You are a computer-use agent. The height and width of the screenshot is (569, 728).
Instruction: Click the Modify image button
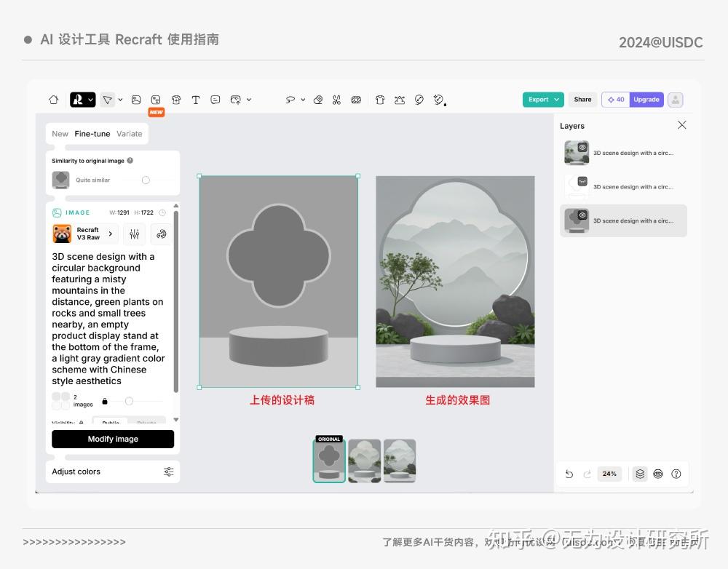pyautogui.click(x=113, y=439)
